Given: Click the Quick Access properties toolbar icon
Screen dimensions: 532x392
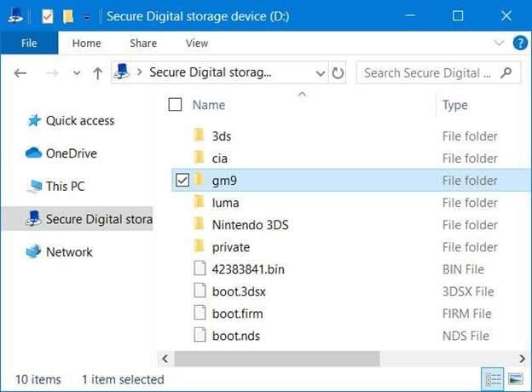Looking at the screenshot, I should point(48,16).
